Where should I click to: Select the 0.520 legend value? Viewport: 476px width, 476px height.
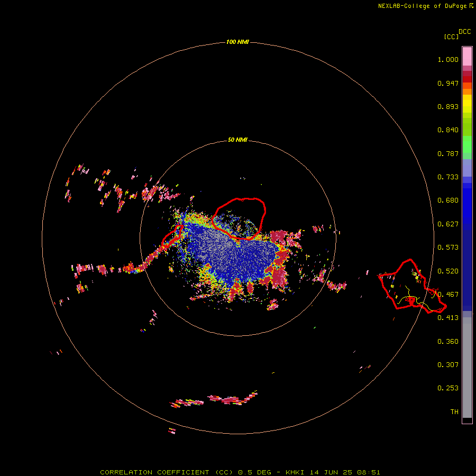(x=448, y=271)
